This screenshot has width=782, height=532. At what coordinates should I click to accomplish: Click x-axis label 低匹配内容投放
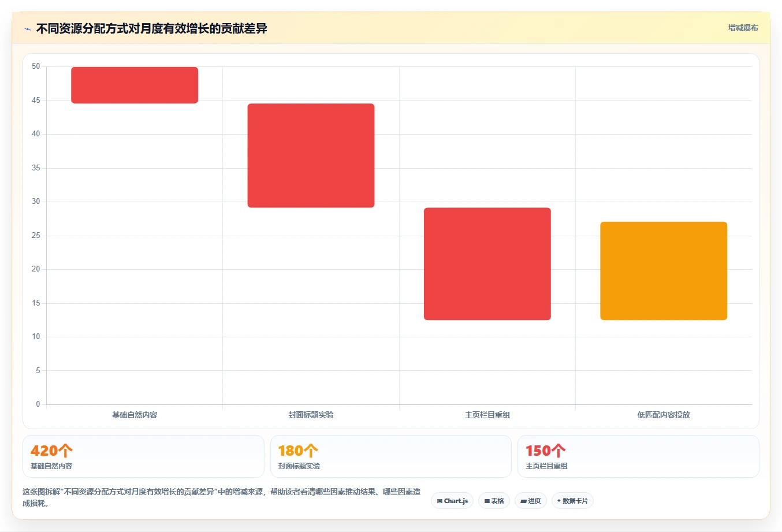[664, 415]
